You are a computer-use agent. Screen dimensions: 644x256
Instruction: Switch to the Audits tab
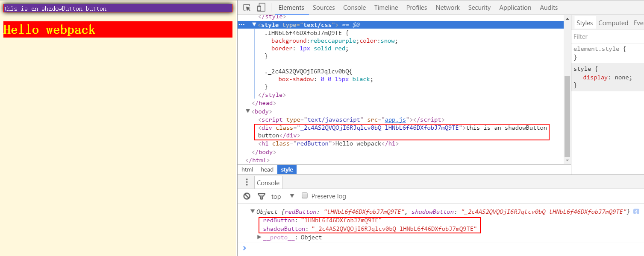[x=549, y=7]
